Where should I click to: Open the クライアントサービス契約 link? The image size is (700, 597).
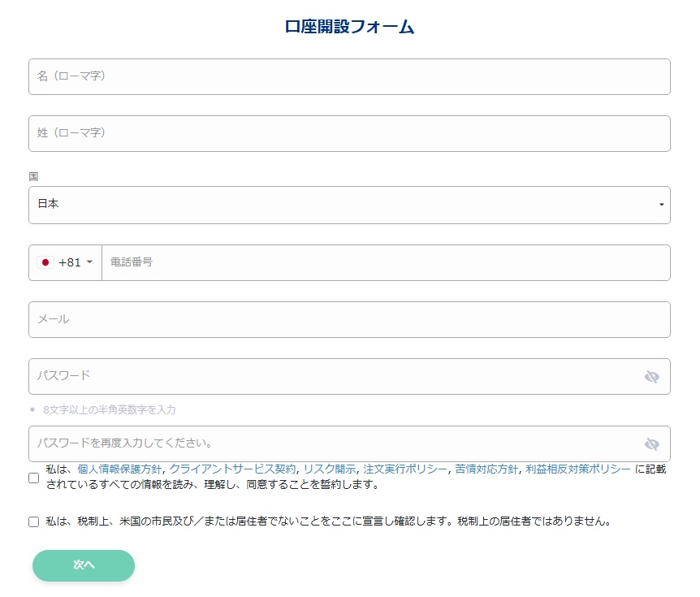[x=233, y=469]
